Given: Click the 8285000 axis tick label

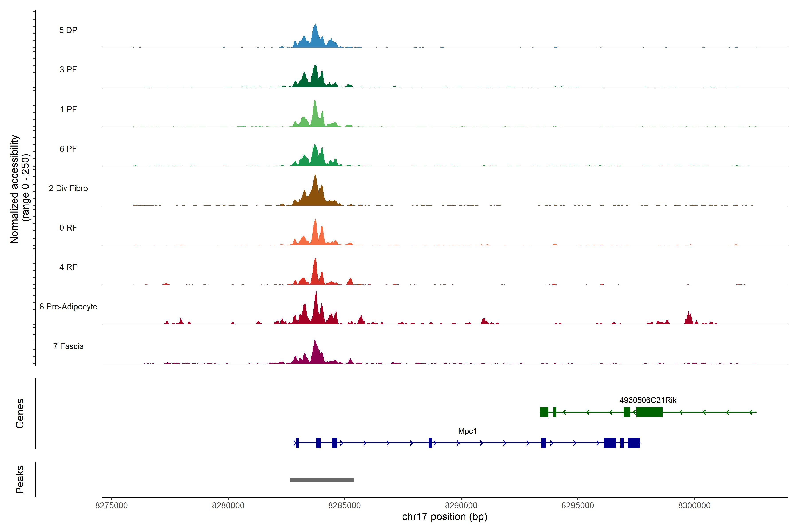Looking at the screenshot, I should click(344, 506).
